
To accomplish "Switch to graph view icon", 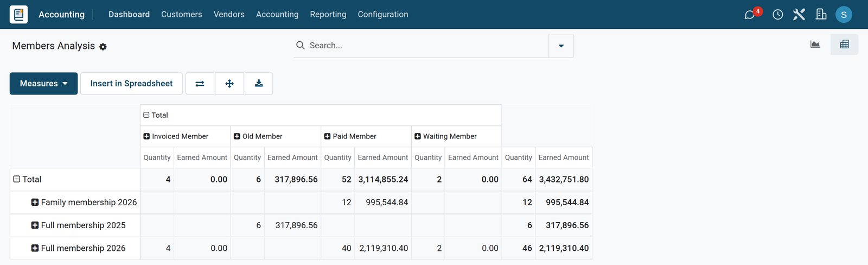I will (815, 45).
